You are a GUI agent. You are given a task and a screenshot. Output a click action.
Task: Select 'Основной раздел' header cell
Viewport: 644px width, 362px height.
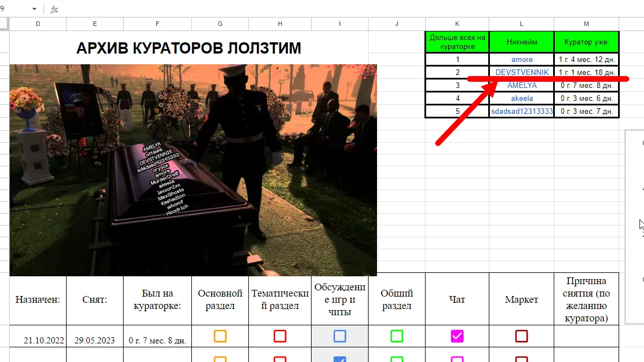click(220, 299)
